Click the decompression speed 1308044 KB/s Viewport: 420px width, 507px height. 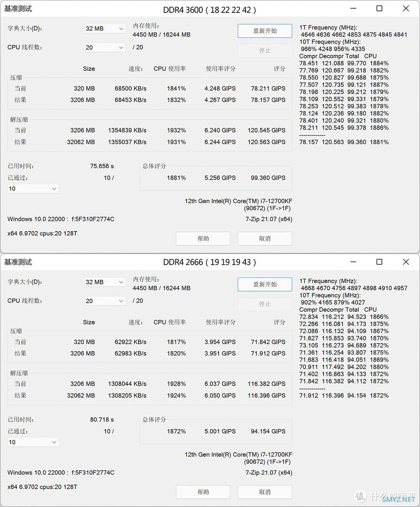click(127, 384)
